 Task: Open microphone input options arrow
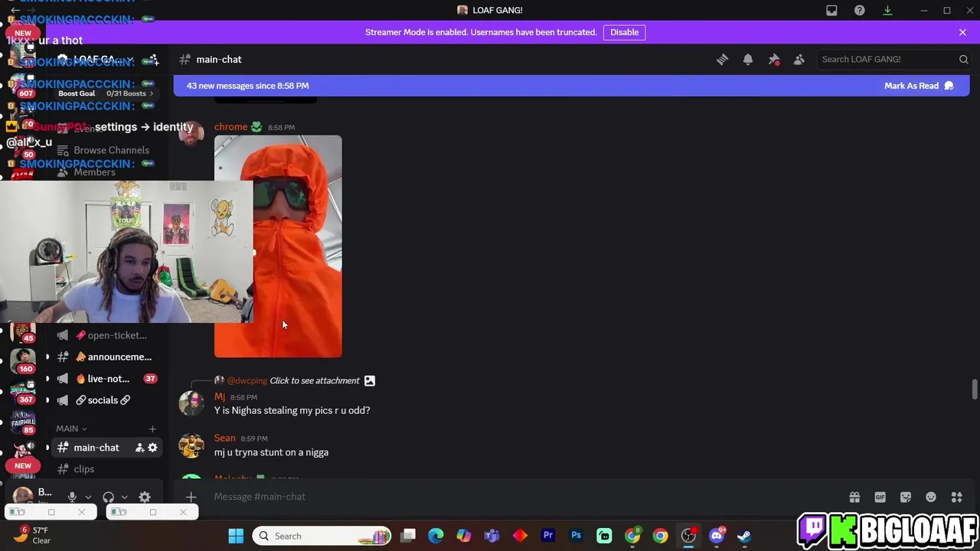coord(88,497)
